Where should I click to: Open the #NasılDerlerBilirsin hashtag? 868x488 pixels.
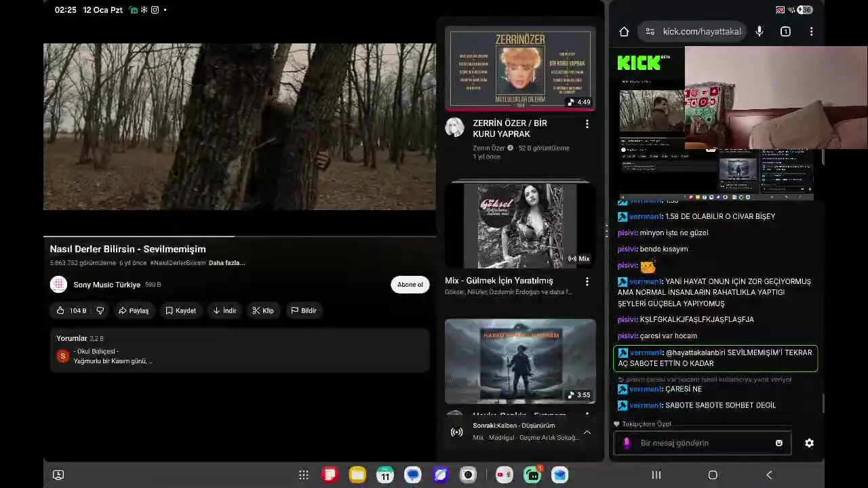pos(178,263)
